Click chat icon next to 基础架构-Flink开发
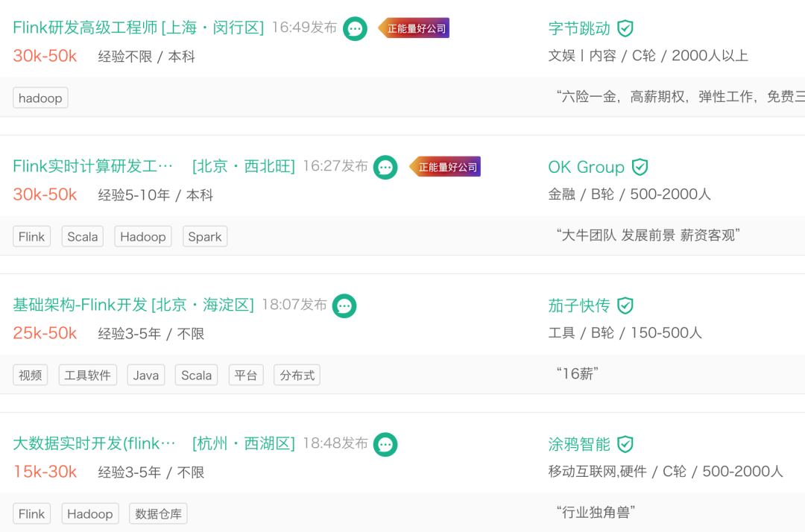The image size is (805, 532). click(344, 306)
